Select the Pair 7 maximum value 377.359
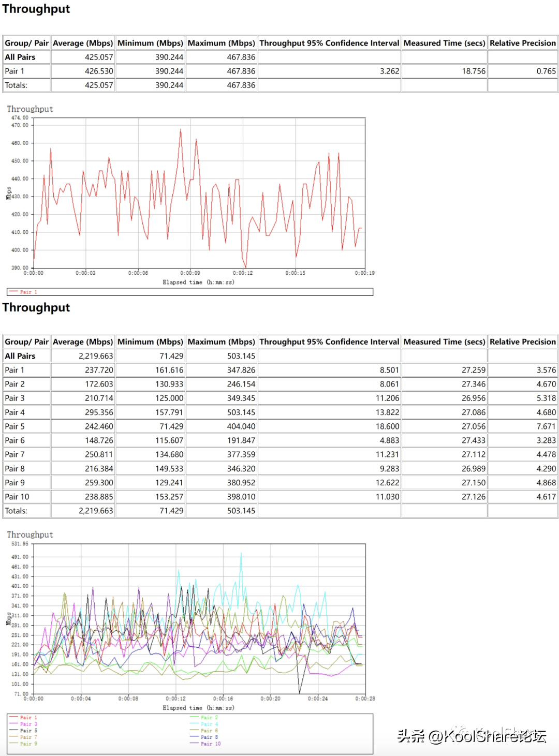Image resolution: width=559 pixels, height=756 pixels. 241,454
